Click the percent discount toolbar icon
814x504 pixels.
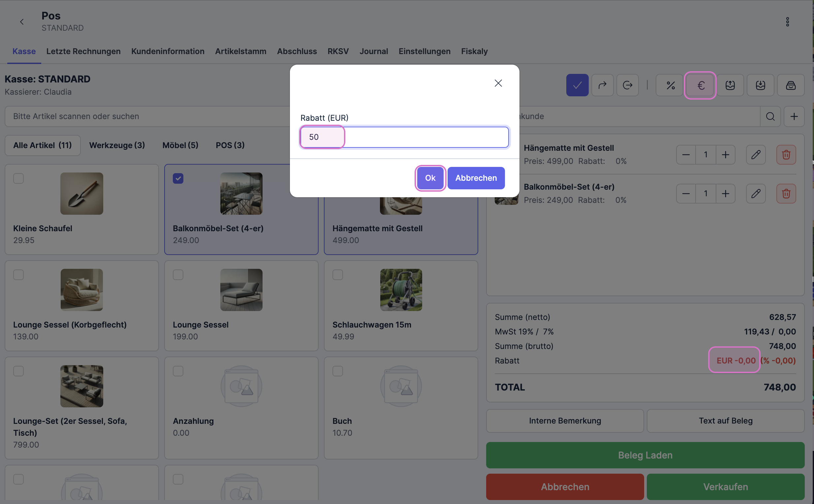click(670, 85)
